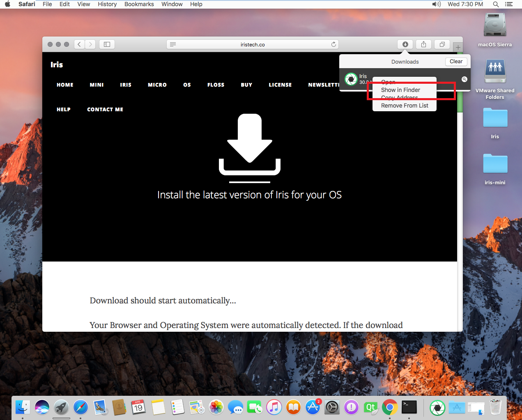Open the IRIS nav link

click(x=126, y=85)
